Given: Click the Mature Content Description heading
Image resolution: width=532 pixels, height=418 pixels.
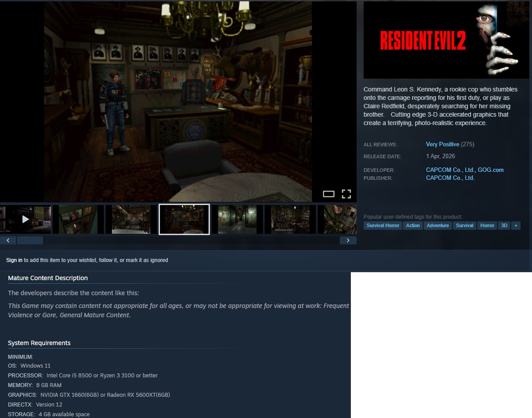Looking at the screenshot, I should click(48, 278).
